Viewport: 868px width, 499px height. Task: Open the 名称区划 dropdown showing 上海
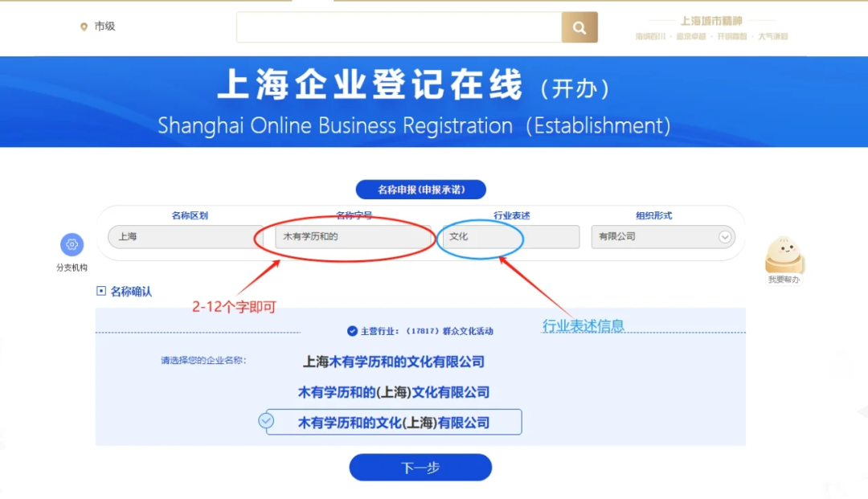pyautogui.click(x=182, y=236)
